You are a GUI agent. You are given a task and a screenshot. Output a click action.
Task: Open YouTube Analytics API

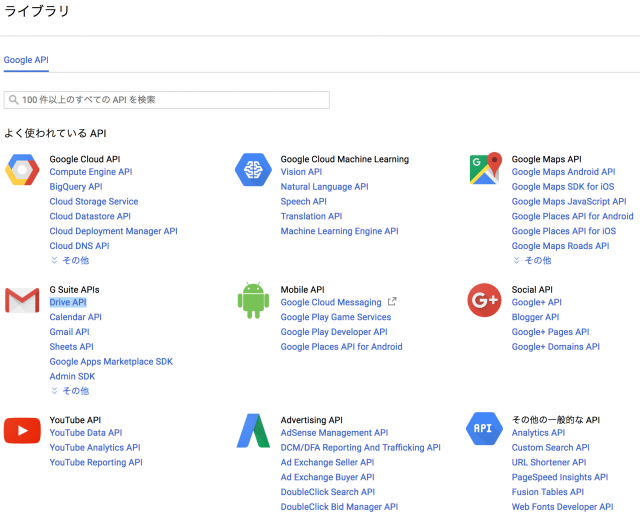(x=95, y=448)
